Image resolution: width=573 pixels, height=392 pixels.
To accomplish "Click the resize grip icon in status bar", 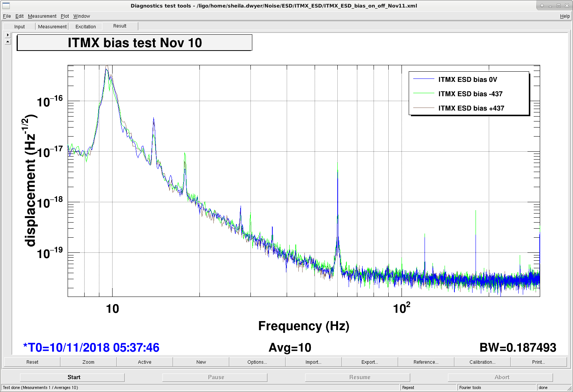I will coord(569,388).
